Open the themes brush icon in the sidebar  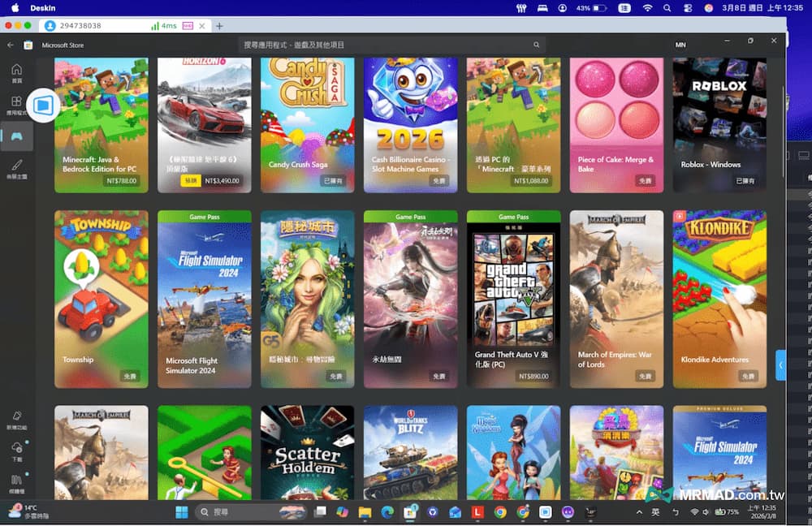click(x=16, y=168)
